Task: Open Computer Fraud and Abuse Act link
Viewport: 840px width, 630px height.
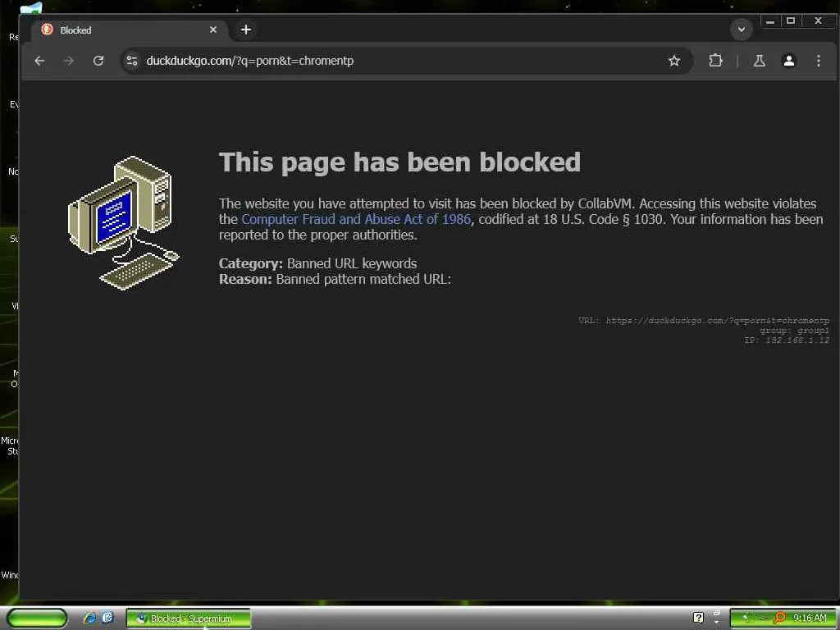Action: coord(356,219)
